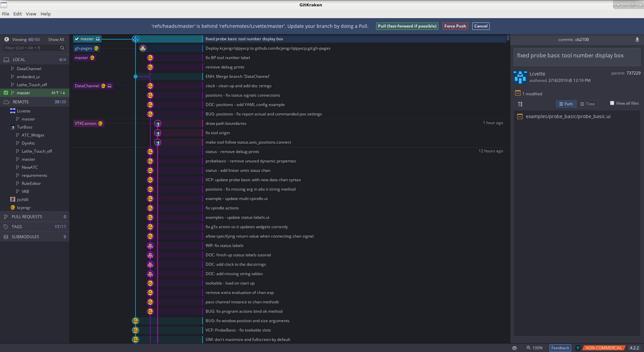
Task: Click the Force Push button
Action: click(455, 26)
